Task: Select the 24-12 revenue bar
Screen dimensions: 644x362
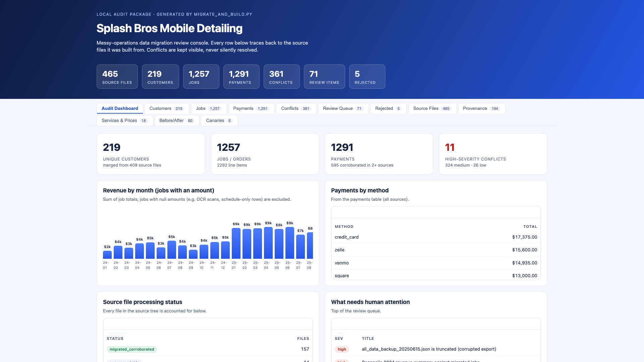Action: [x=225, y=250]
